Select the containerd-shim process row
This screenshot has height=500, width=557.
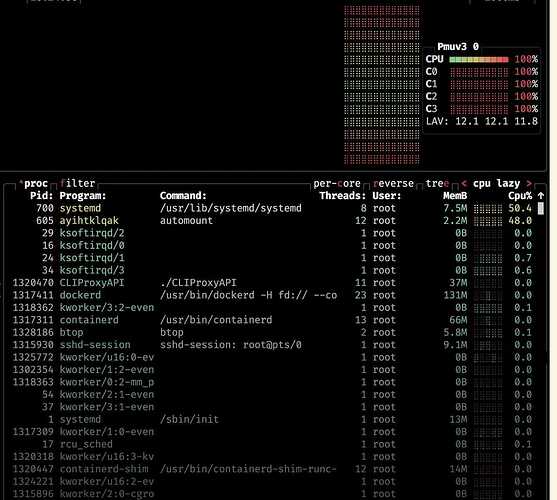click(272, 469)
